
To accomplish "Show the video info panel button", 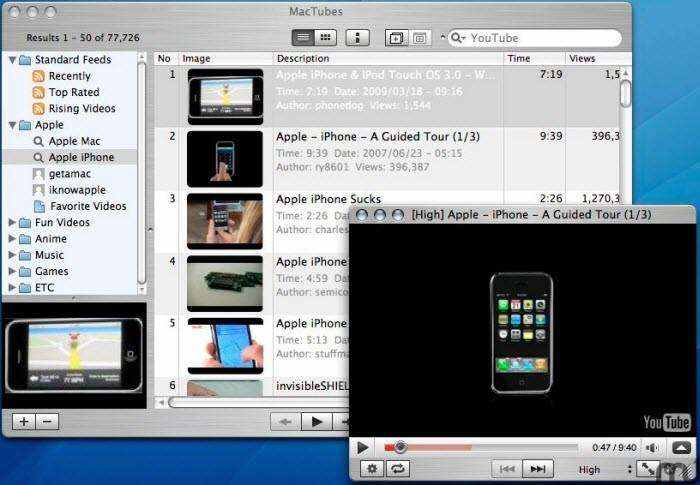I will 358,38.
